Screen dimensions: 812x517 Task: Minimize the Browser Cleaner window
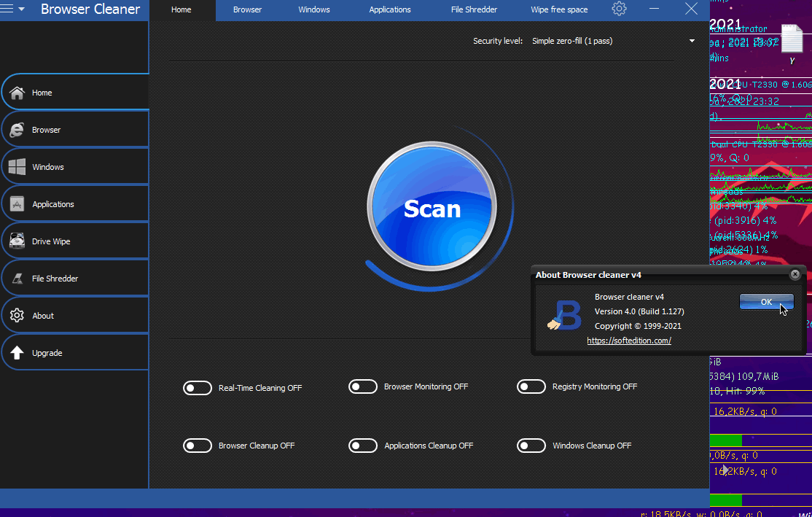tap(654, 9)
